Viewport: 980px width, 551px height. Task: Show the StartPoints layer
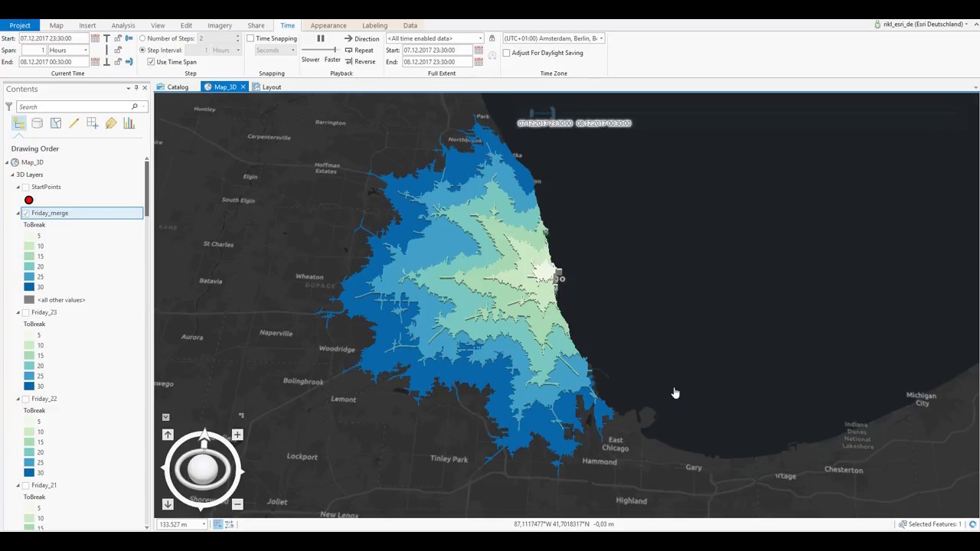(x=26, y=187)
